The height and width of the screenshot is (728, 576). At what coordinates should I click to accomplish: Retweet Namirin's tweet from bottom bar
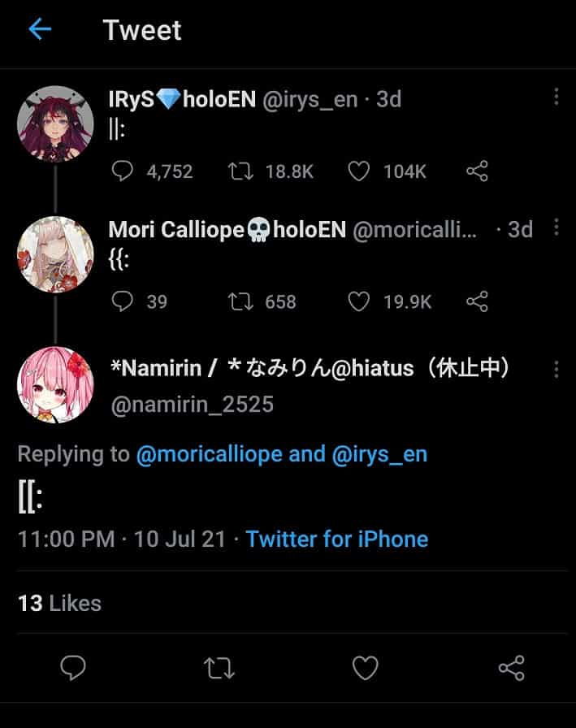point(219,668)
